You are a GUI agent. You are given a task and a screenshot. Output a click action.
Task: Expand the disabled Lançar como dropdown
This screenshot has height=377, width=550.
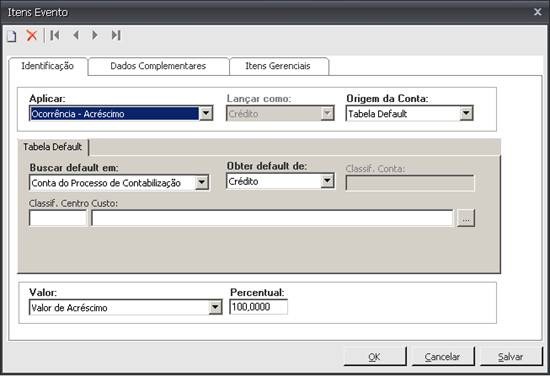327,113
